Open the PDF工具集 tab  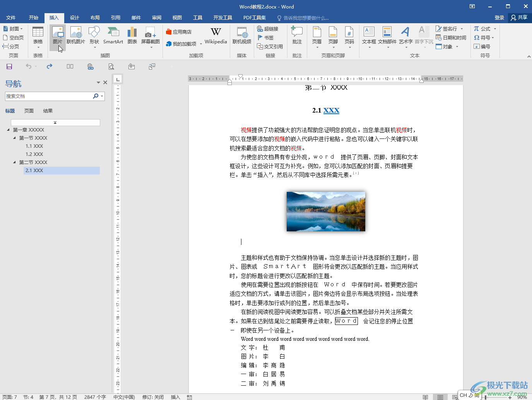255,18
